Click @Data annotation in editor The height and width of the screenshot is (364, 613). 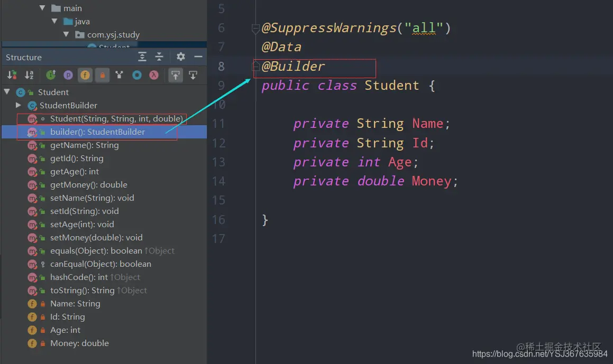coord(281,47)
